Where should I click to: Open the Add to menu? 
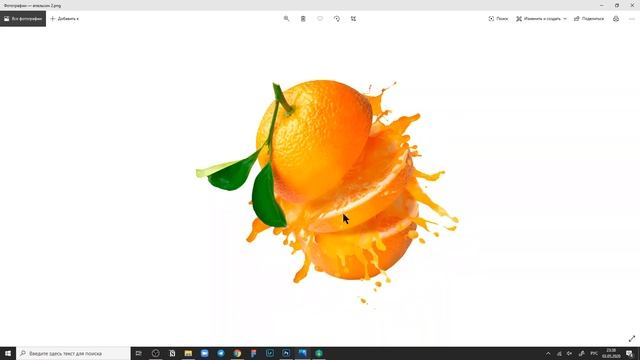pos(64,19)
